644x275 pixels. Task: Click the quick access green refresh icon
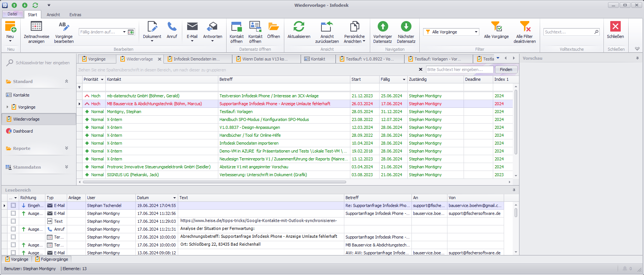(x=35, y=5)
